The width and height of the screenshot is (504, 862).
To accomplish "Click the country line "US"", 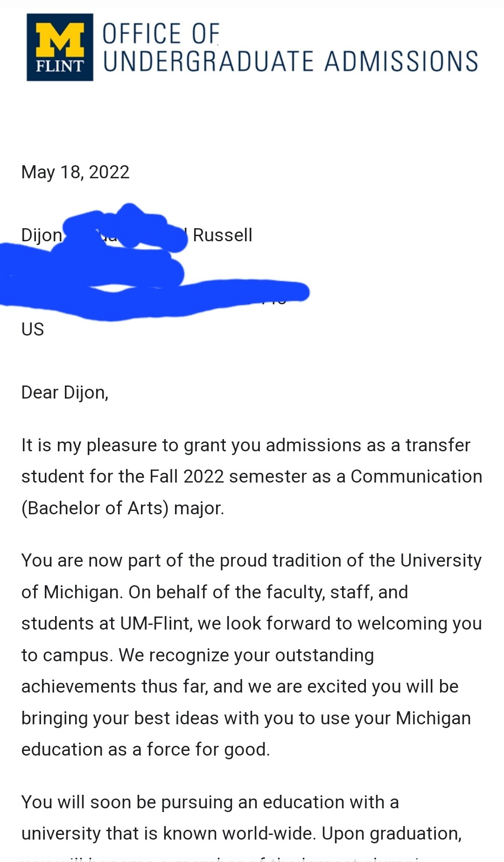I will 33,329.
